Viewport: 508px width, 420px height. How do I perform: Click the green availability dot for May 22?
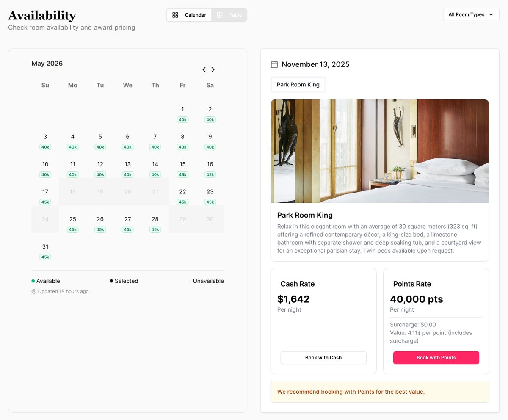(182, 202)
